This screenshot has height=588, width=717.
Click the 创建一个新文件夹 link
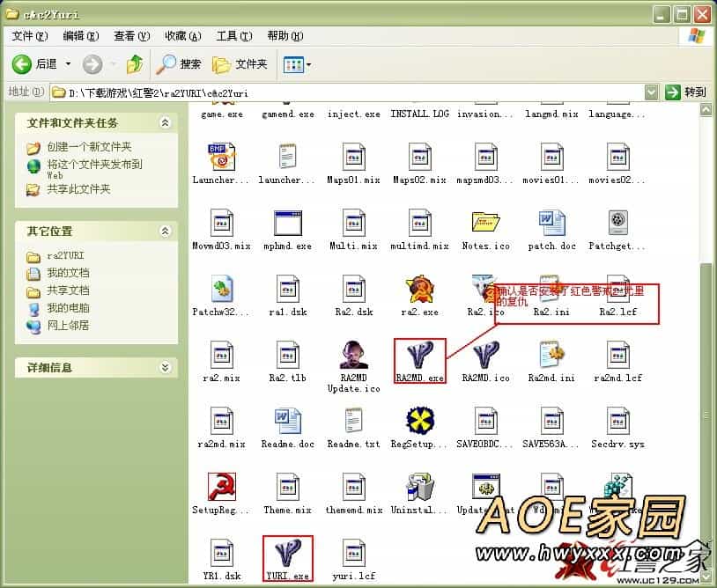(88, 147)
